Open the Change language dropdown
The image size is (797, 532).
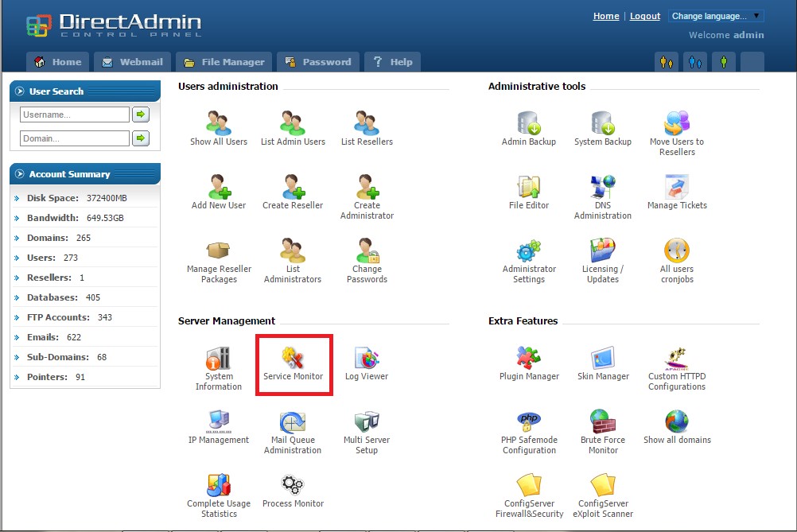[x=716, y=16]
